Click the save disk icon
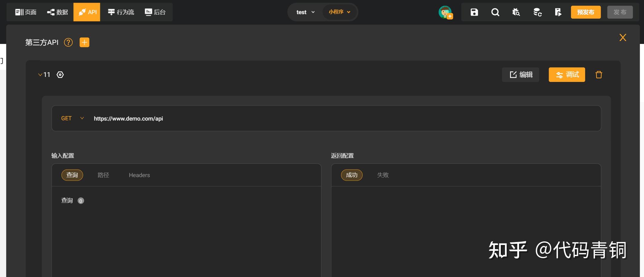644x277 pixels. click(474, 12)
